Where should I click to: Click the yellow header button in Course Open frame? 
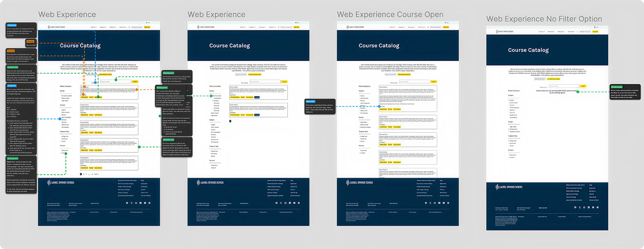pyautogui.click(x=446, y=27)
